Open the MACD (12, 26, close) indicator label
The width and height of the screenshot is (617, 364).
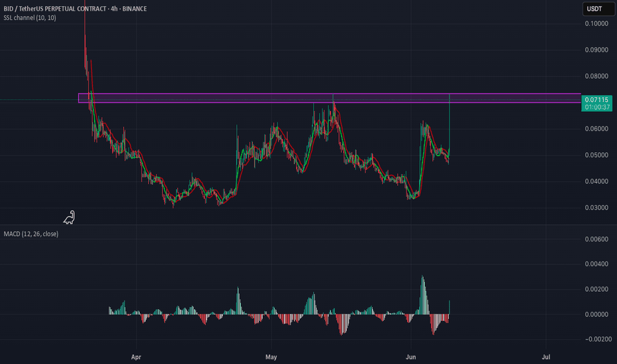(31, 234)
